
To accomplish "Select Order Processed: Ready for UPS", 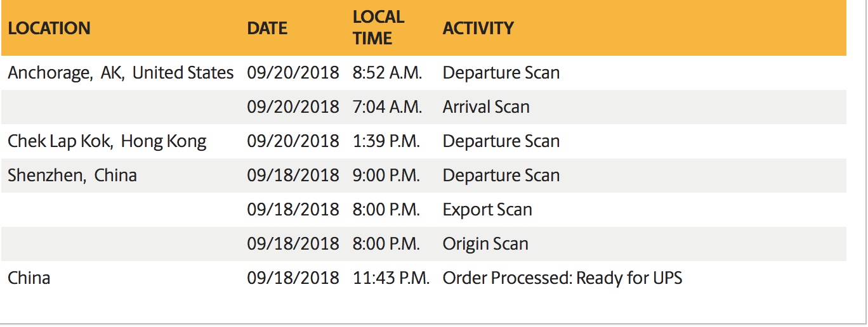I will (562, 278).
